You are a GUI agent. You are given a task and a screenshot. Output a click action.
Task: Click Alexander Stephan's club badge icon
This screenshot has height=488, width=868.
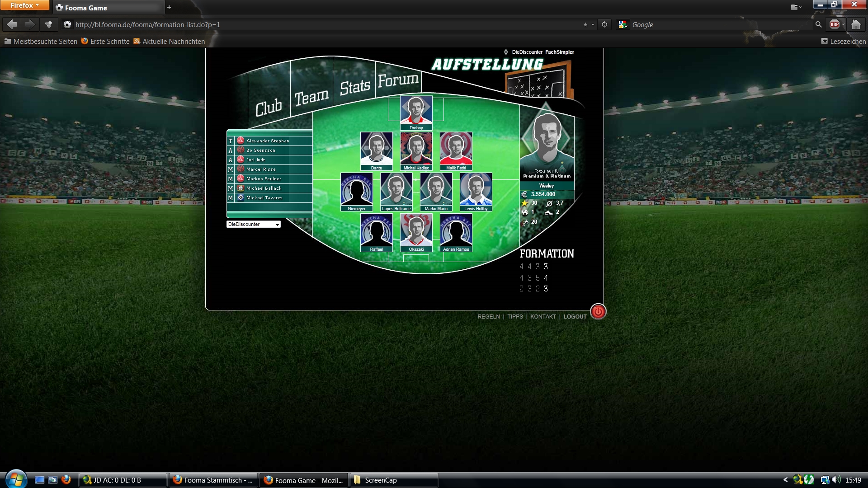[x=241, y=141]
